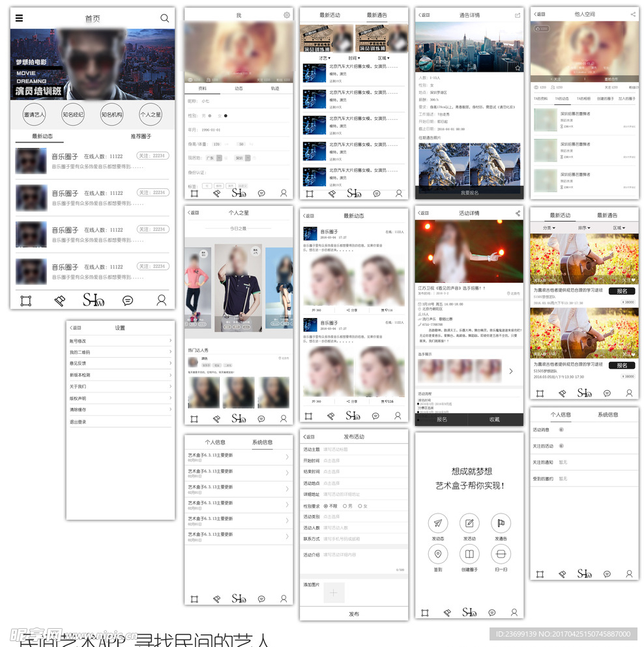Expand the 才艺 filter dropdown
The width and height of the screenshot is (644, 647).
click(x=323, y=58)
